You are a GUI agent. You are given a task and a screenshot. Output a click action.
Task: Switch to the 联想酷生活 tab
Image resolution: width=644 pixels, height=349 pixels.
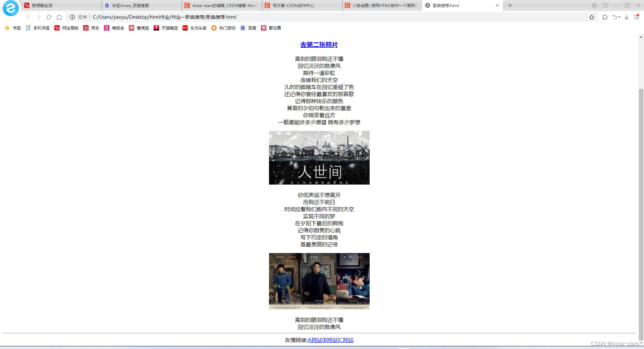coord(62,5)
